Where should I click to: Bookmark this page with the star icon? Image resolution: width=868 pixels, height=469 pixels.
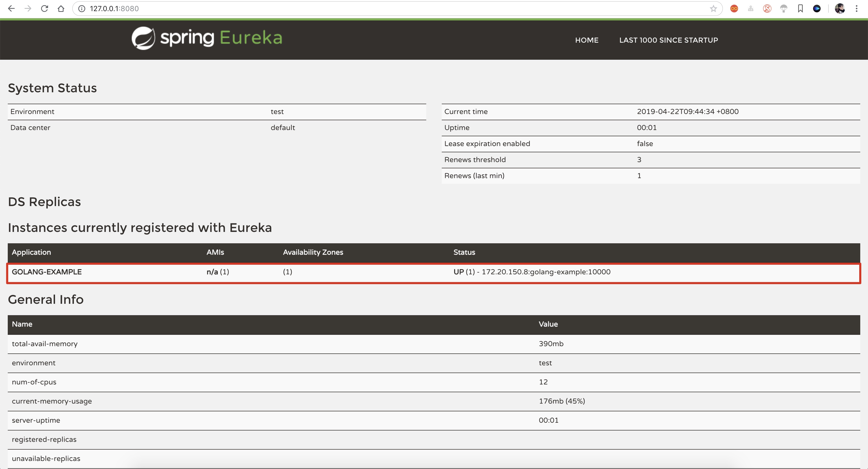(x=713, y=9)
